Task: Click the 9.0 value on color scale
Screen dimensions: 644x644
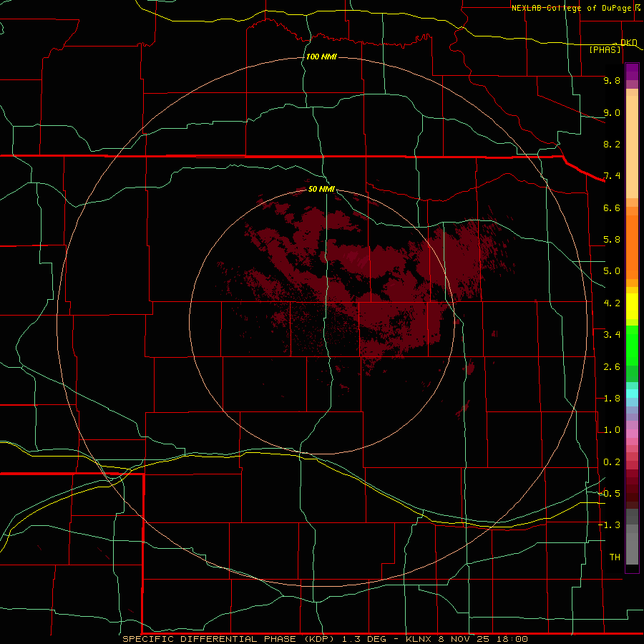Action: click(612, 112)
